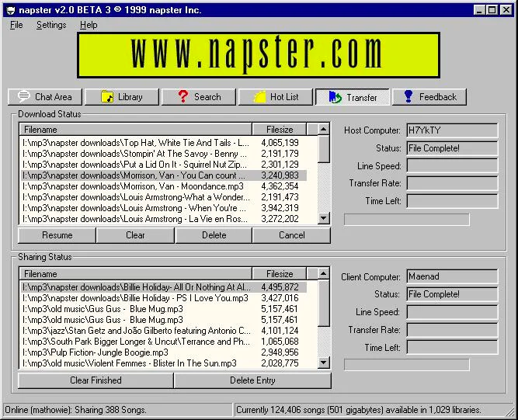Click the 124,406 songs available status text
Viewport: 518px width, 420px height.
point(359,410)
